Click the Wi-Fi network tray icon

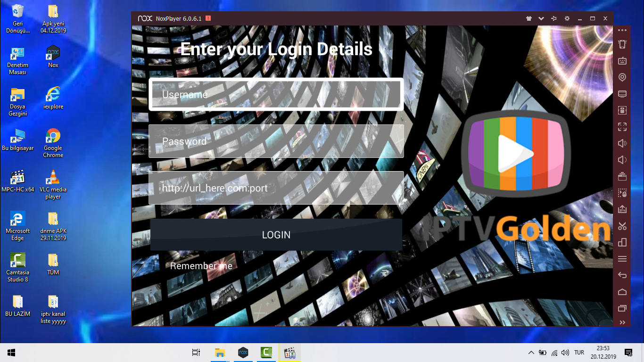pos(554,353)
